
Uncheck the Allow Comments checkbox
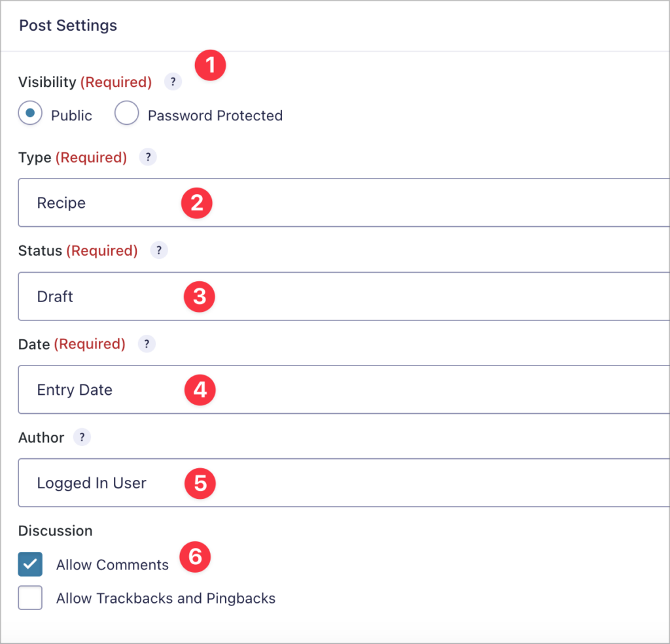[x=30, y=564]
